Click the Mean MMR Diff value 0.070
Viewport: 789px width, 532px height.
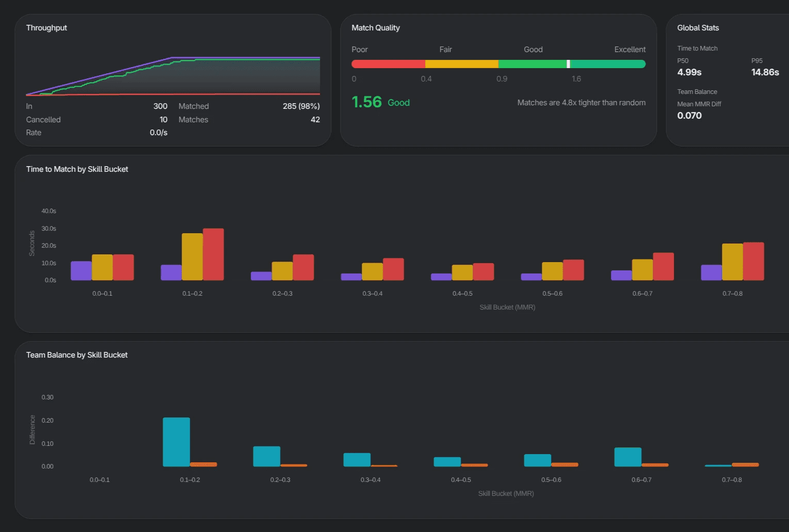tap(689, 116)
